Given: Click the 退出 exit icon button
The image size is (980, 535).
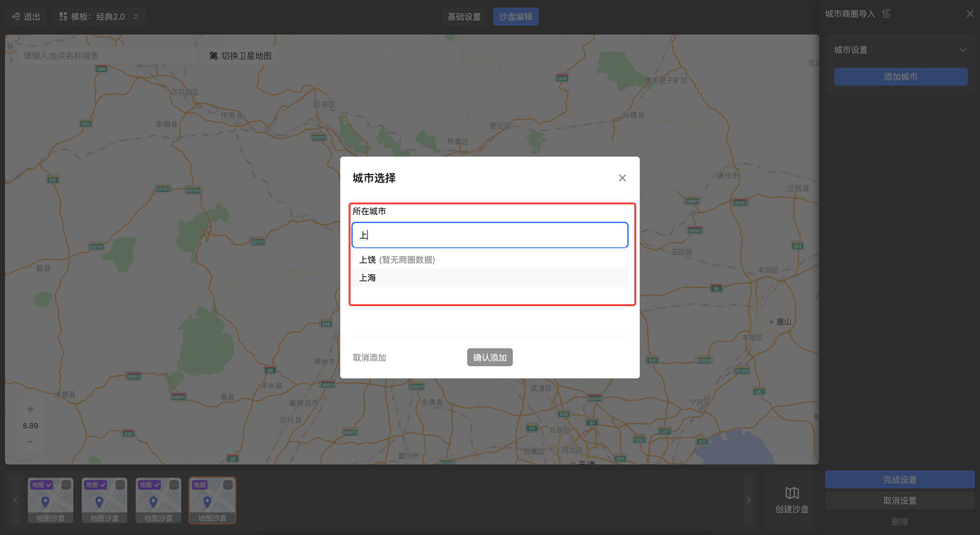Looking at the screenshot, I should pyautogui.click(x=16, y=17).
